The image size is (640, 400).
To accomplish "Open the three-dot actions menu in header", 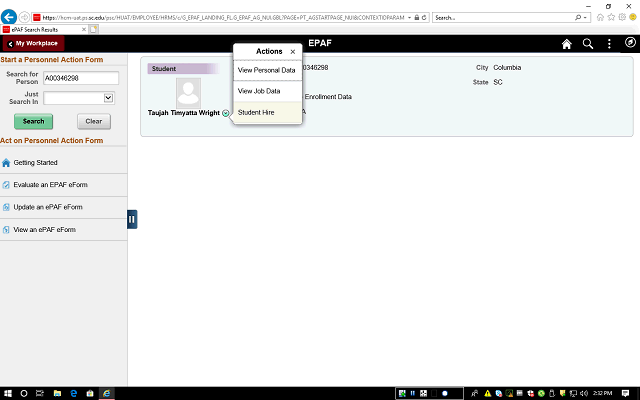I will 609,44.
